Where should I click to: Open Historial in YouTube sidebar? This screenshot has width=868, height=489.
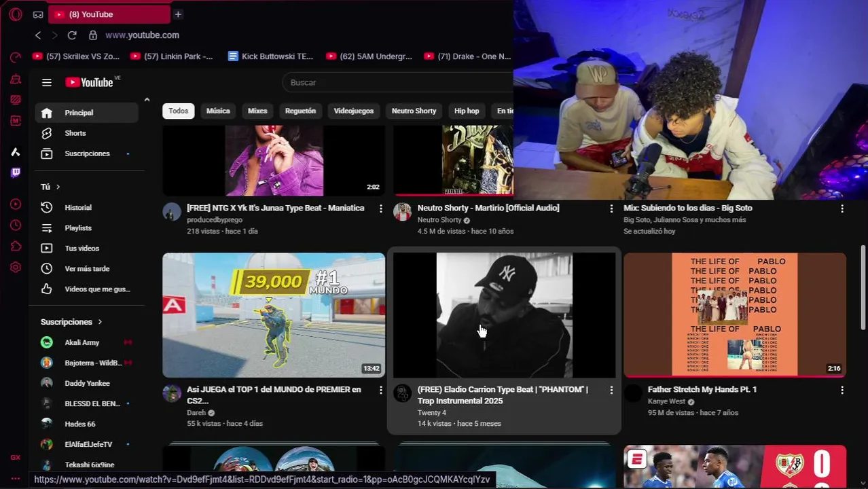pos(86,208)
